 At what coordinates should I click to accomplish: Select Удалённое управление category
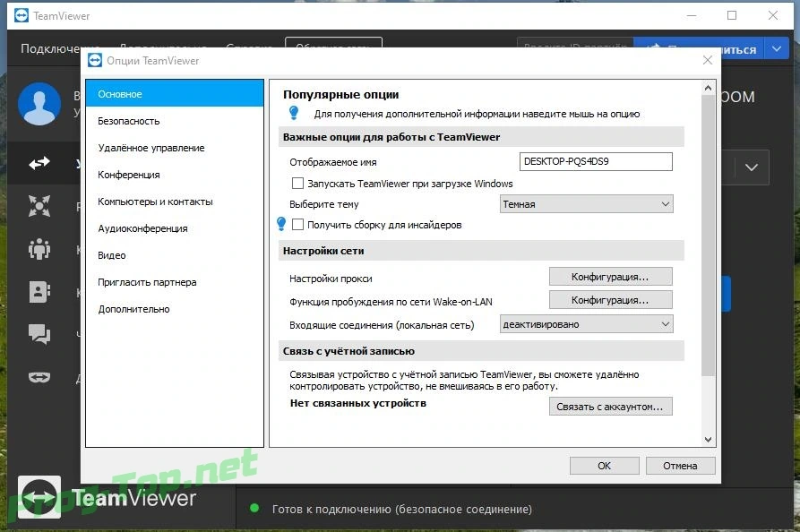(x=175, y=148)
